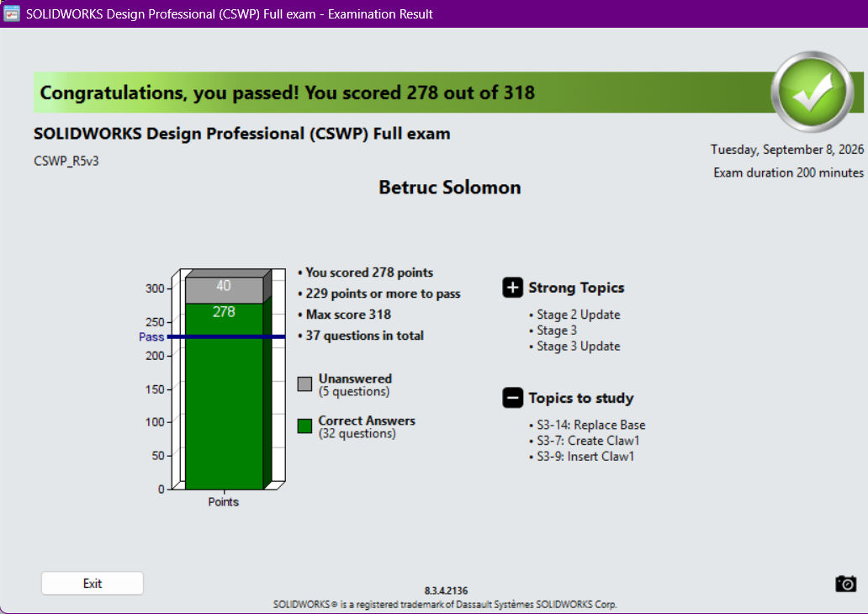Select the S3-14: Replace Base topic
This screenshot has height=614, width=868.
[590, 426]
